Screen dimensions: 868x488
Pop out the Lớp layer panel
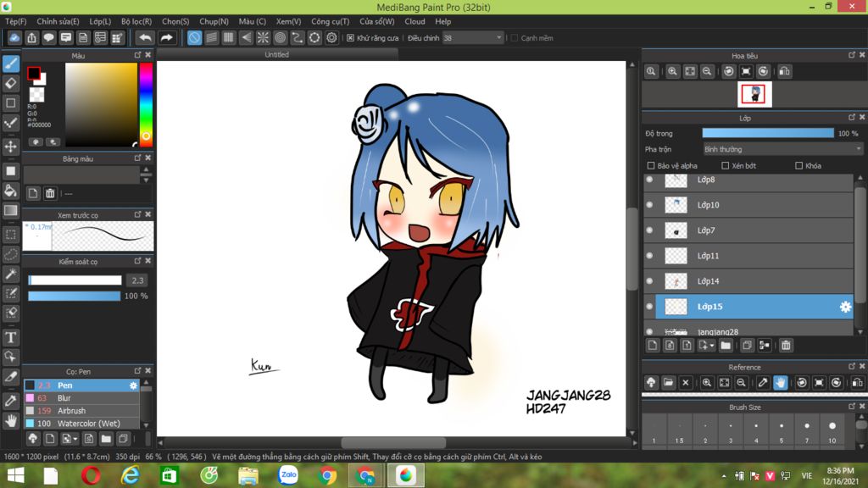(852, 118)
